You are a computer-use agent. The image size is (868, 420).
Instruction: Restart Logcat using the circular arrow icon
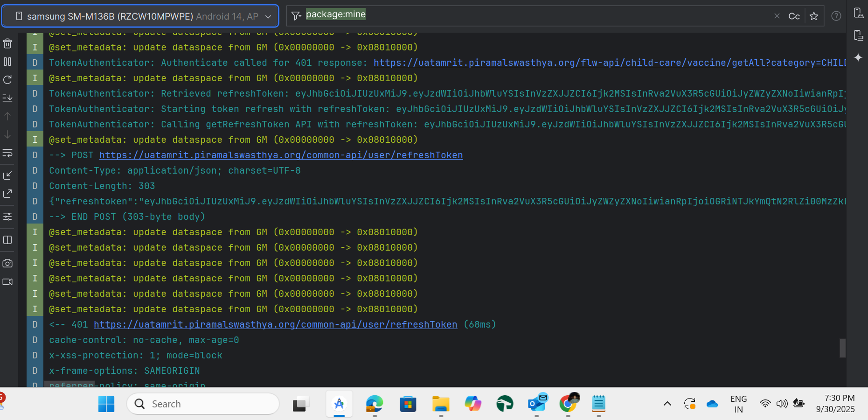click(x=7, y=80)
